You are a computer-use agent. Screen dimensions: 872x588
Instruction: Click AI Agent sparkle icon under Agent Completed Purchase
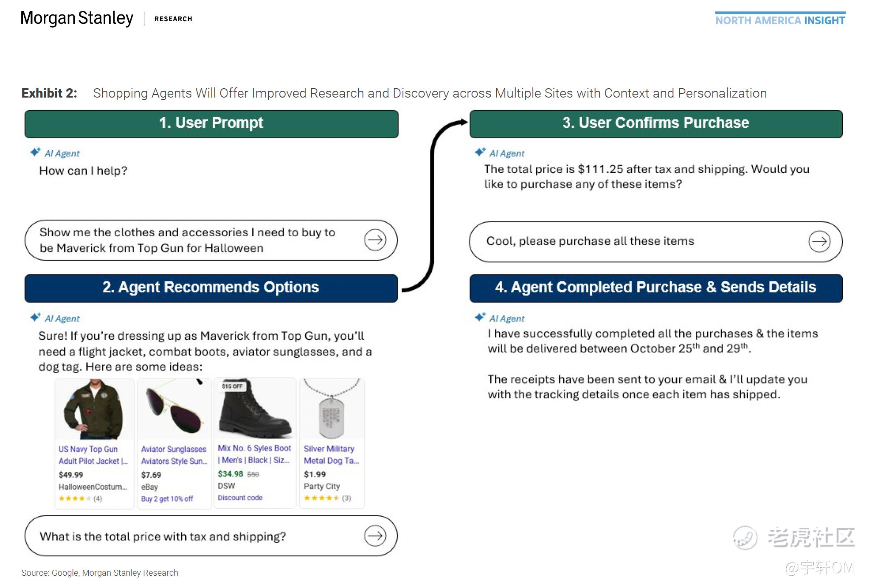[x=480, y=317]
